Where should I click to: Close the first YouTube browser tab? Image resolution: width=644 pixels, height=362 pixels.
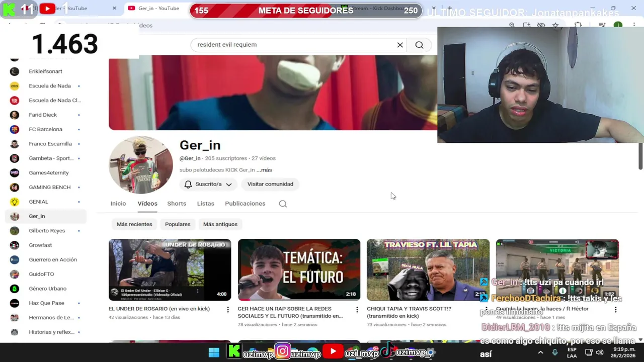114,8
